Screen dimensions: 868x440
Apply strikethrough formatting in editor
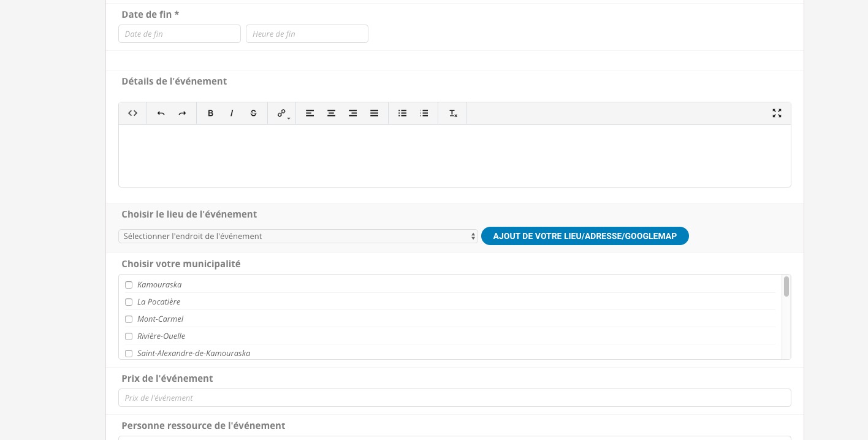tap(253, 113)
